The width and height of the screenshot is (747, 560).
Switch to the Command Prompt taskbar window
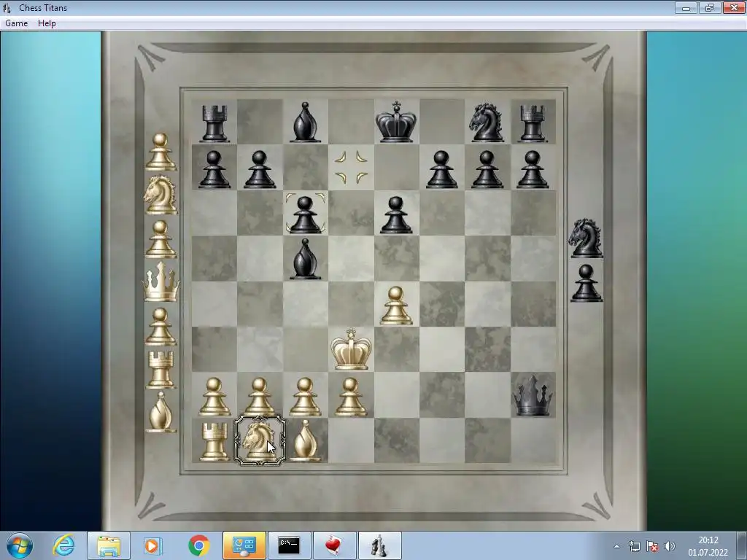[x=289, y=545]
